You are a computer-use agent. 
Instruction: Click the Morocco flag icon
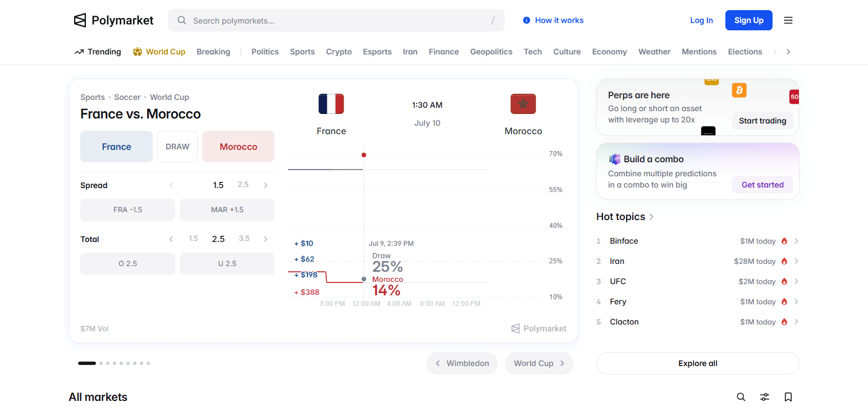point(523,104)
